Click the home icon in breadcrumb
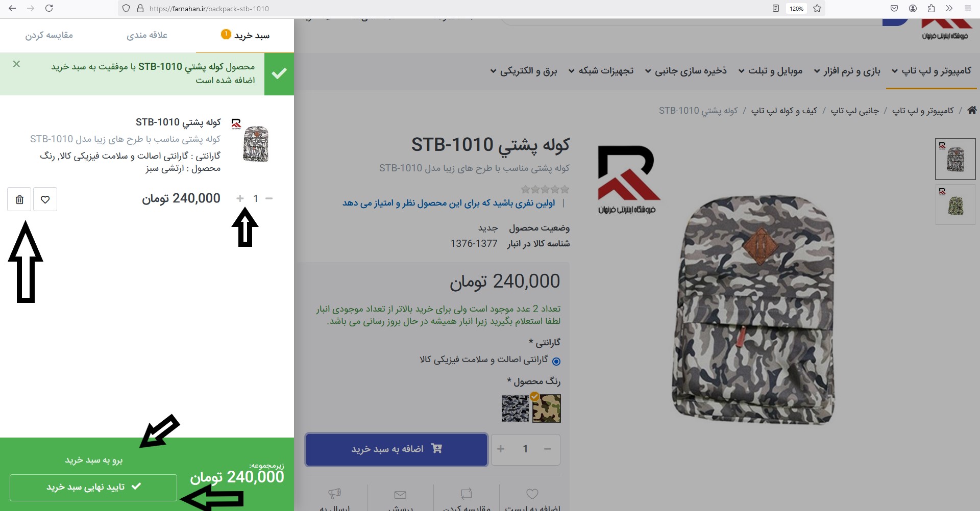This screenshot has height=511, width=980. [972, 110]
